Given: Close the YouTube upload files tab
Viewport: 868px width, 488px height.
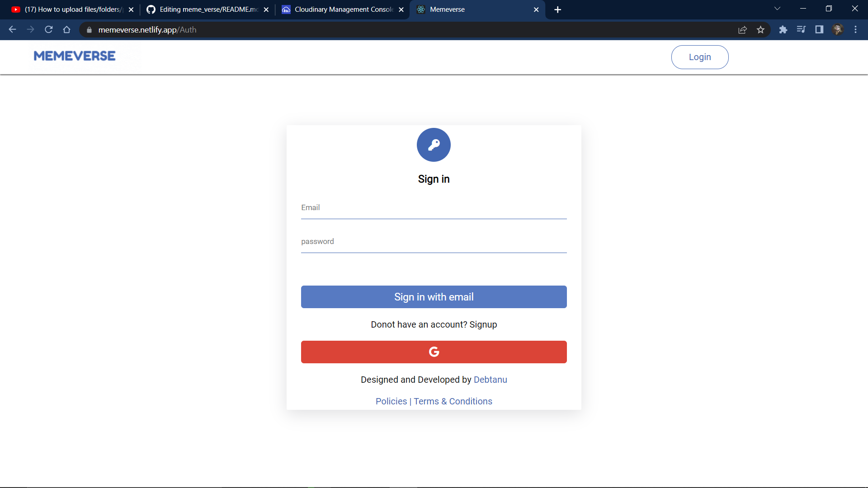Looking at the screenshot, I should pyautogui.click(x=131, y=9).
